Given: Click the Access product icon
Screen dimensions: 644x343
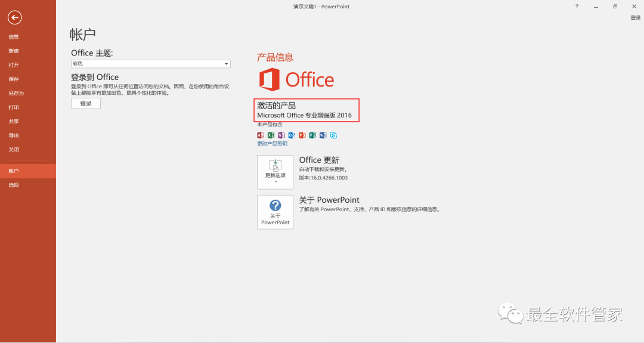Looking at the screenshot, I should [261, 135].
